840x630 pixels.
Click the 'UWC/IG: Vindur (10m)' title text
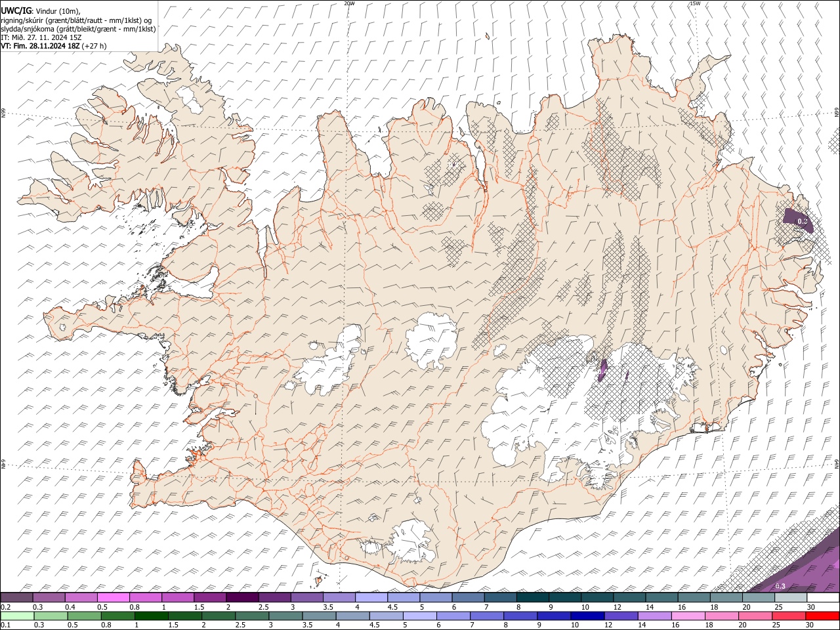coord(41,11)
